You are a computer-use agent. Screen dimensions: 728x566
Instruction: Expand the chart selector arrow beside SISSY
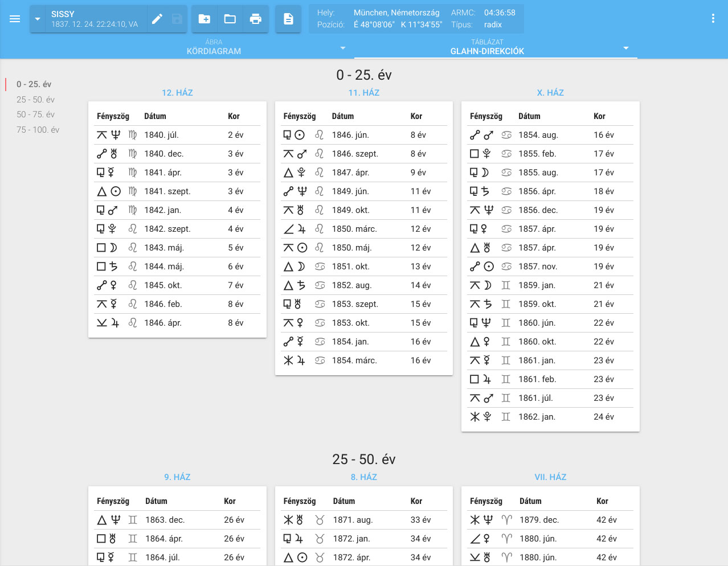[38, 19]
